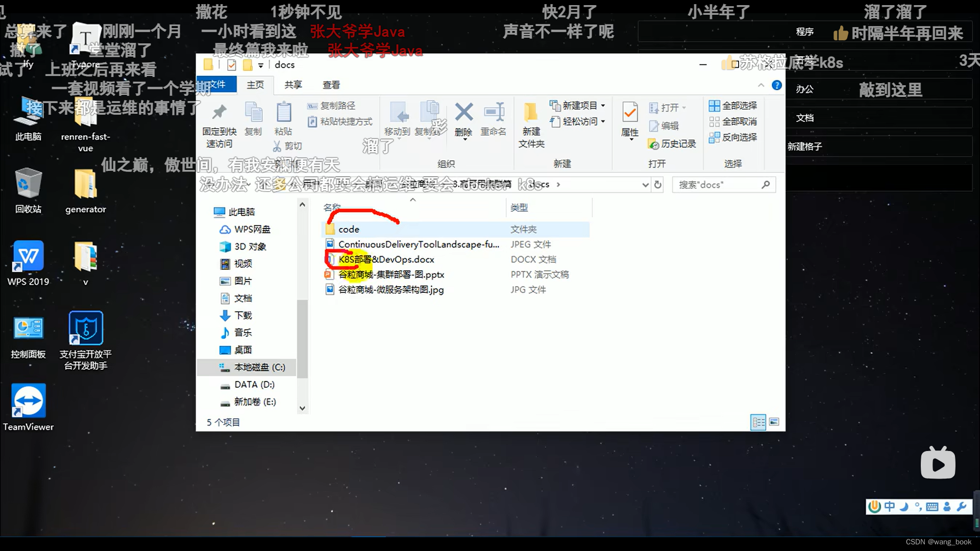Select the Videos folder in navigation pane
The width and height of the screenshot is (980, 551).
(x=236, y=264)
